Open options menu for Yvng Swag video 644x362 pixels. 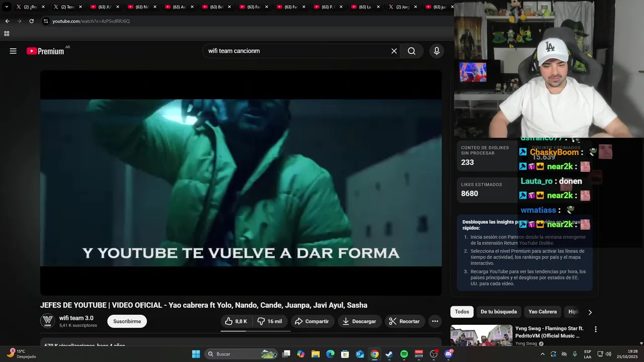pos(596,329)
